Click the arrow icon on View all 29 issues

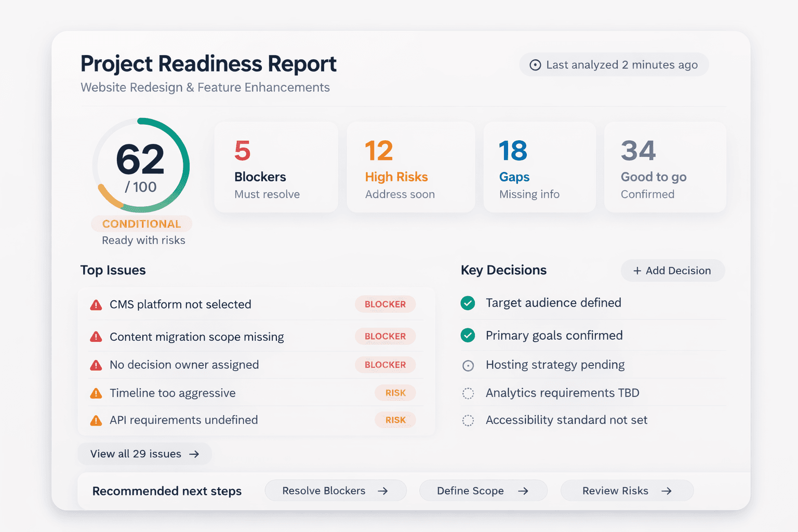pyautogui.click(x=196, y=454)
